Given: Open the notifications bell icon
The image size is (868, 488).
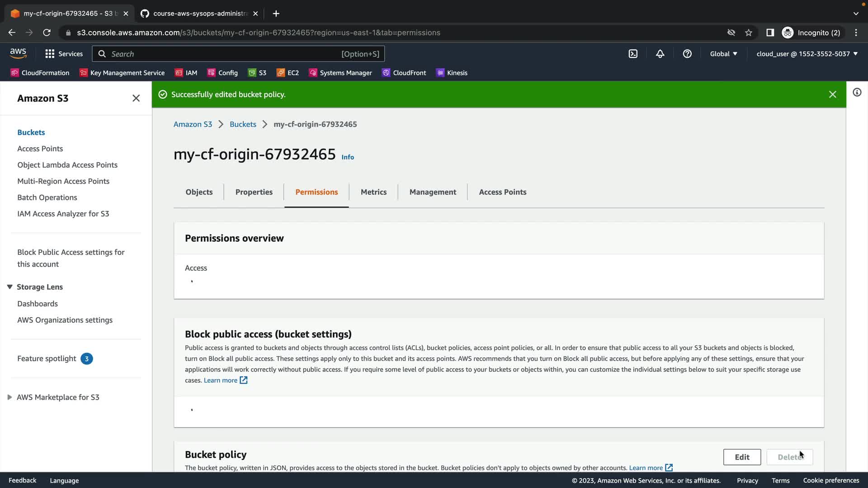Looking at the screenshot, I should (660, 54).
